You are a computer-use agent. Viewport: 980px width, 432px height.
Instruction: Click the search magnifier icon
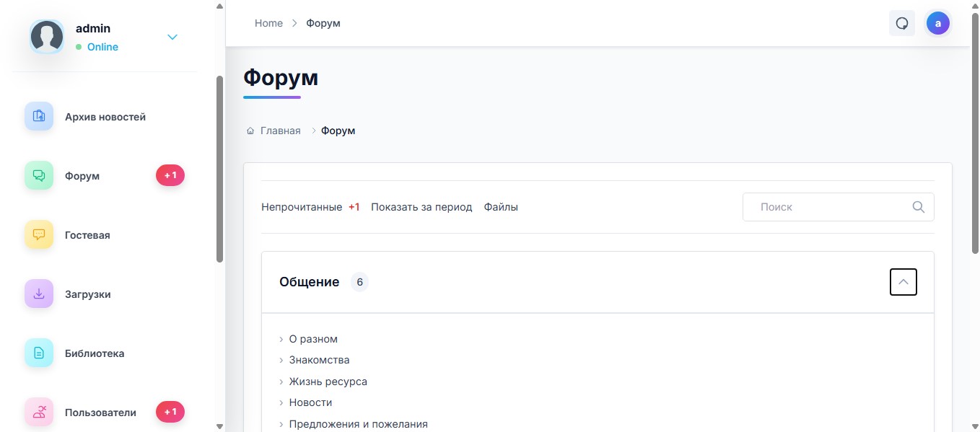point(918,207)
